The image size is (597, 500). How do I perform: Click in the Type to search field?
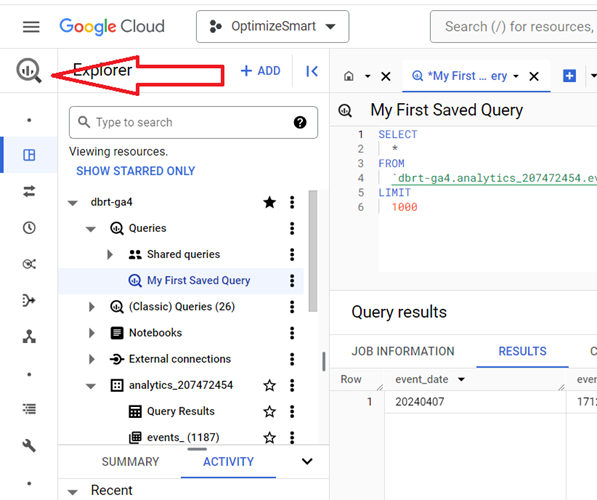tap(193, 123)
